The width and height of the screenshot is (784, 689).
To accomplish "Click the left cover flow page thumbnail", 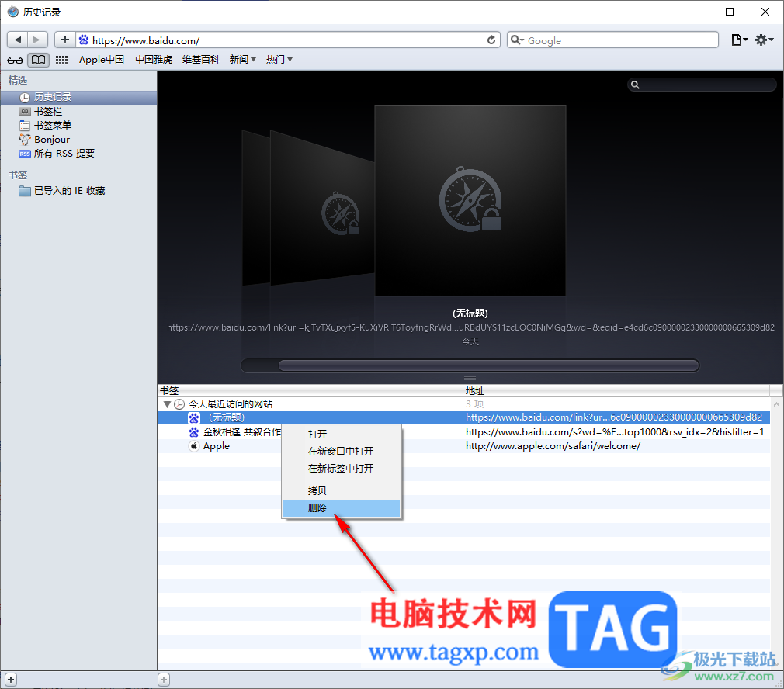I will point(322,209).
